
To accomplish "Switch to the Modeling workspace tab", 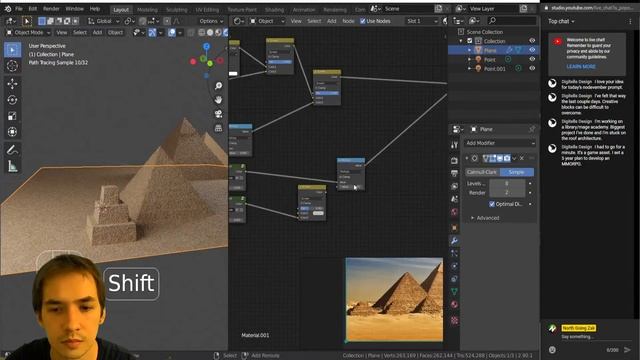I will tap(147, 9).
